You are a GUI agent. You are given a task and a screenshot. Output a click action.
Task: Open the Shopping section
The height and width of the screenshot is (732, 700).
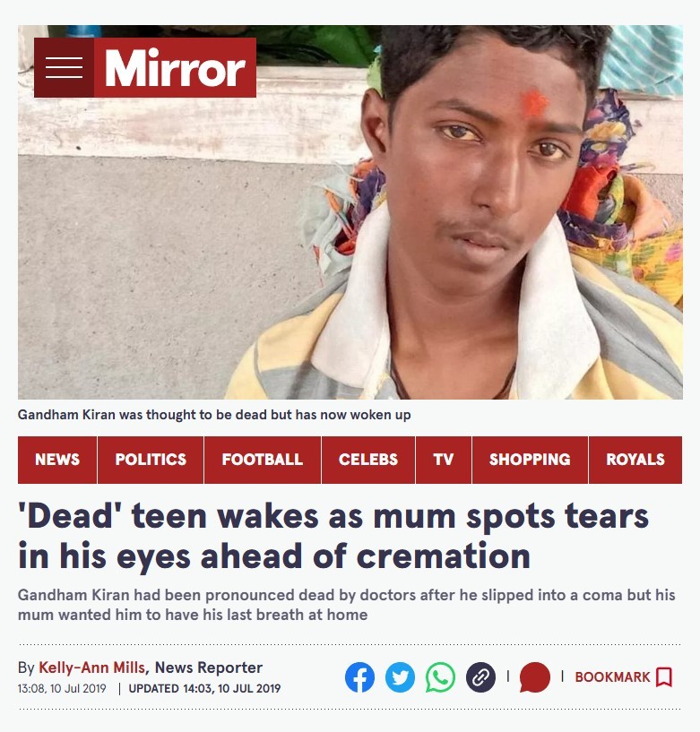tap(530, 460)
